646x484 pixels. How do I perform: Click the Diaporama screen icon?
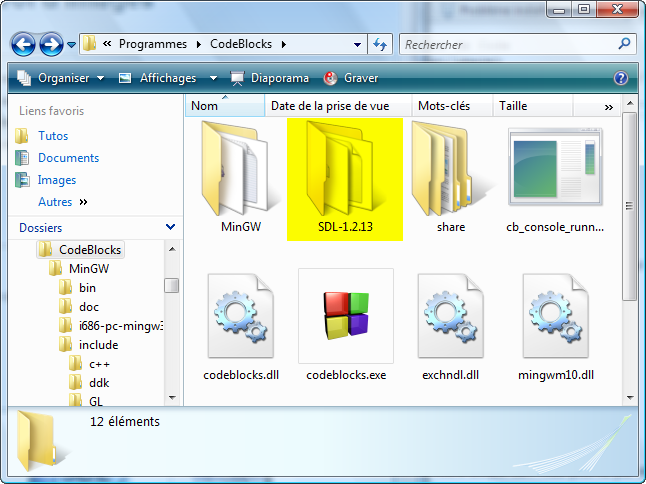coord(237,78)
